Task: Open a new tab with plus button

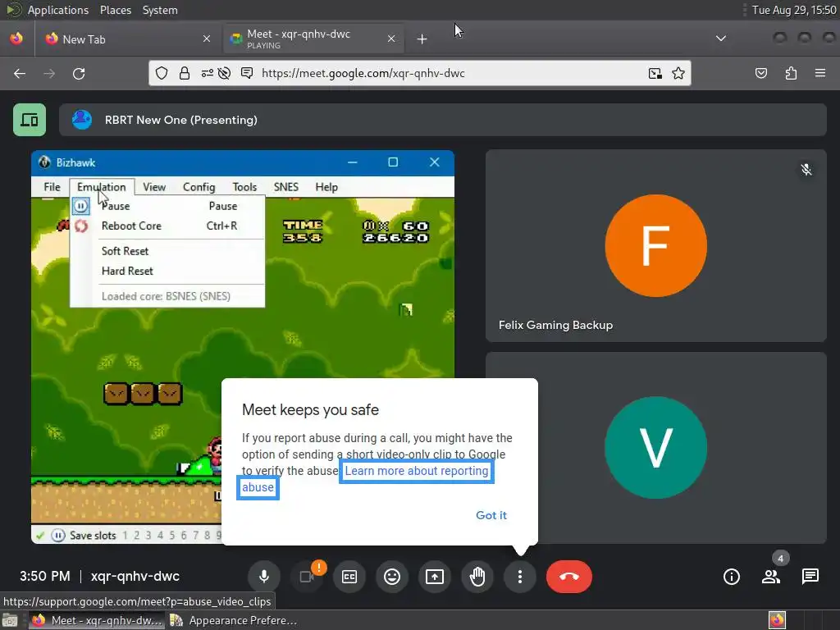Action: (x=422, y=39)
